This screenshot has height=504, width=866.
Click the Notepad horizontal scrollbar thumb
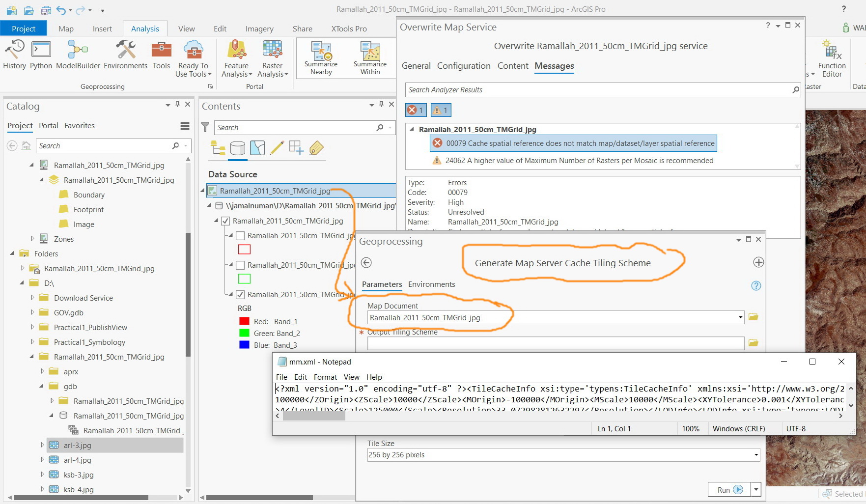pos(314,416)
